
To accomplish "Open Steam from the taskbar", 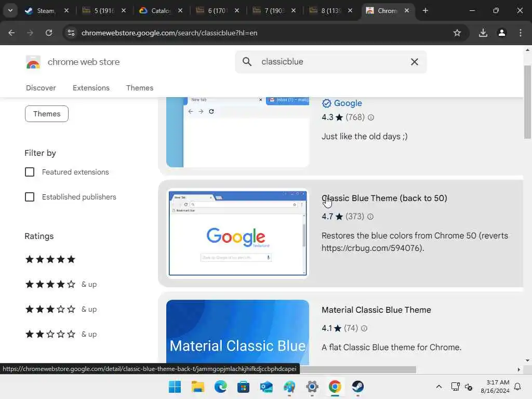I will (x=357, y=387).
